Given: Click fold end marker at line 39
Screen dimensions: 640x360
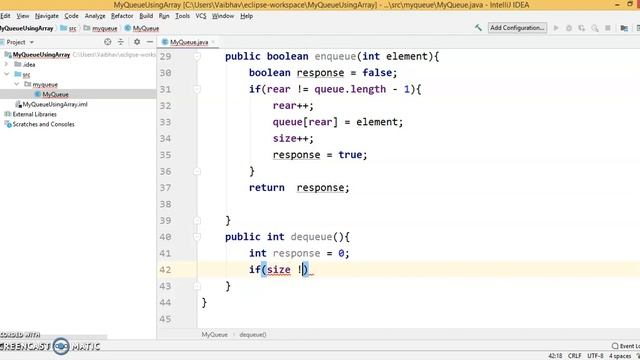Looking at the screenshot, I should click(197, 220).
